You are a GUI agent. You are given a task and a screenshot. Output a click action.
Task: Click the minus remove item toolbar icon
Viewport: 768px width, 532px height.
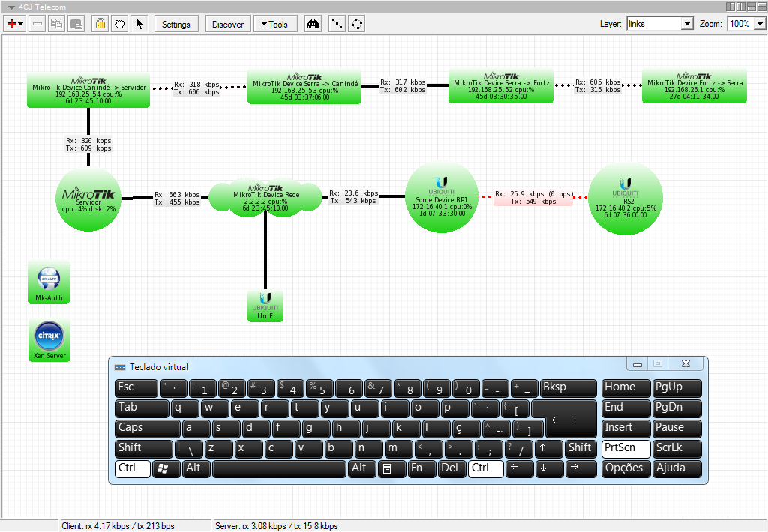[x=37, y=24]
